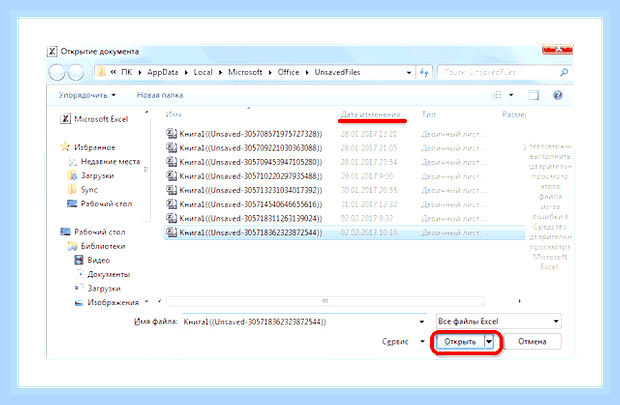
Task: Open the Все файлы Excel filter dropdown
Action: [x=499, y=321]
